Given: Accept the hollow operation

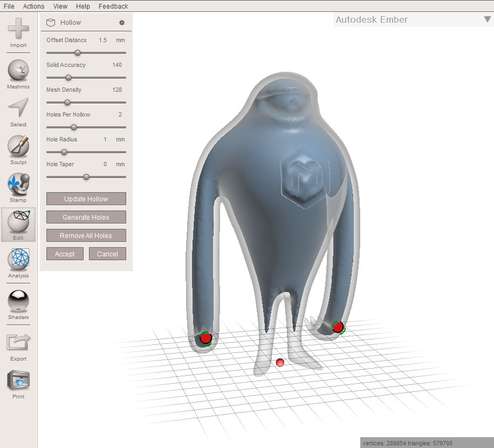Looking at the screenshot, I should (65, 254).
